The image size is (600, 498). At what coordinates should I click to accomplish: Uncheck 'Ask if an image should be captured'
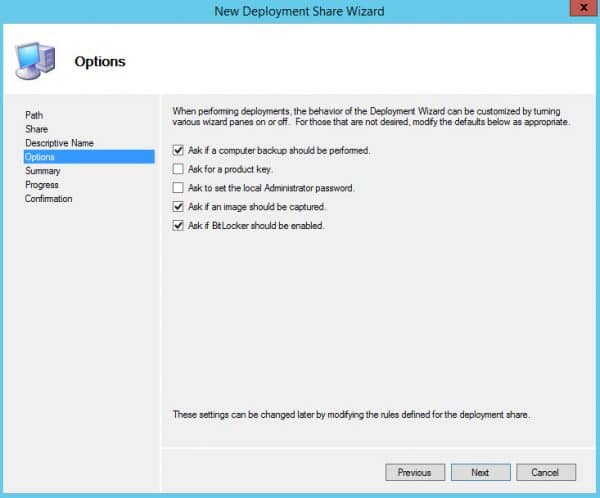[178, 207]
